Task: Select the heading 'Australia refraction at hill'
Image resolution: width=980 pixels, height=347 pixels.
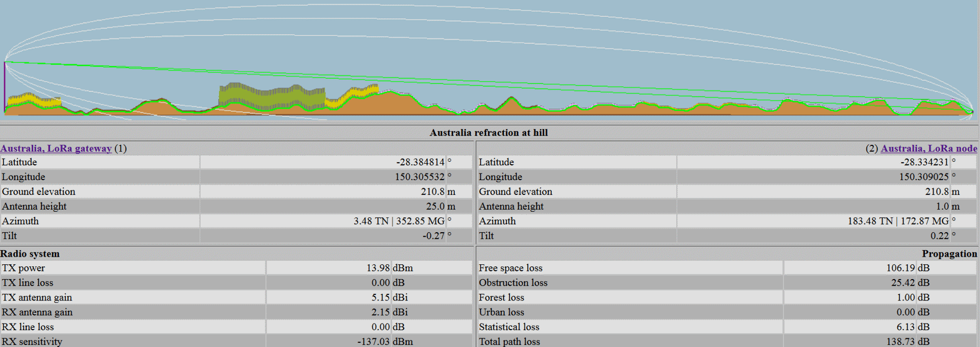Action: [x=488, y=133]
